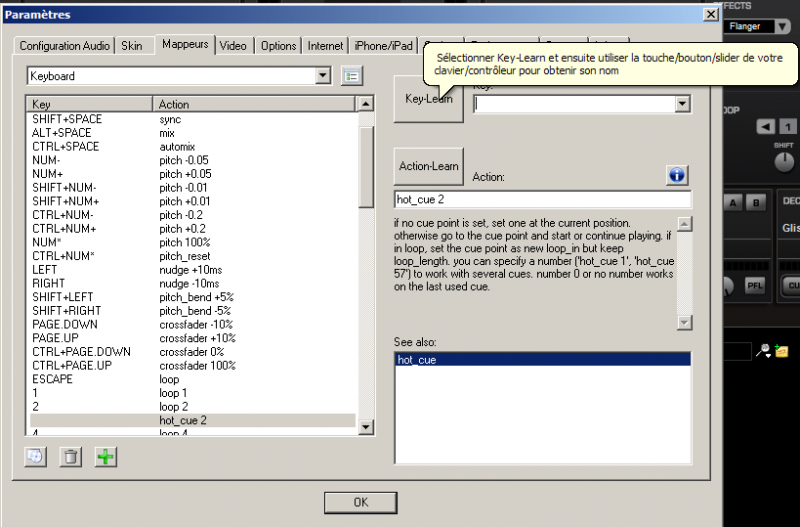Image resolution: width=800 pixels, height=527 pixels.
Task: Click the Action-Learn button
Action: (429, 166)
